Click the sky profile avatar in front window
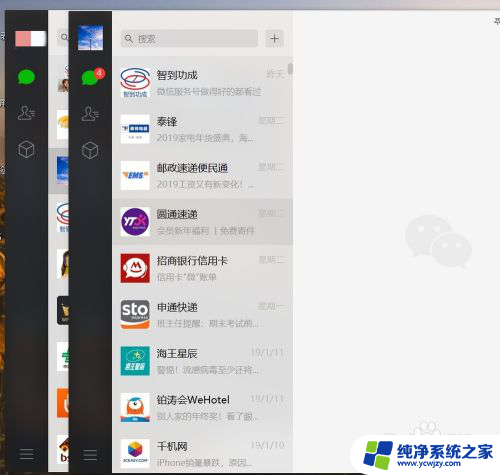Viewport: 500px width, 475px height. click(x=90, y=37)
